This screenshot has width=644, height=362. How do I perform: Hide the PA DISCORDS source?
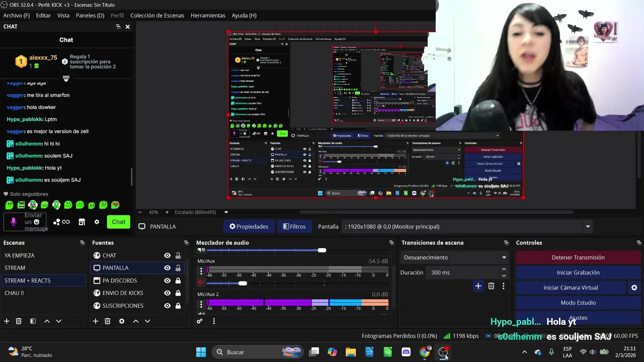point(167,281)
